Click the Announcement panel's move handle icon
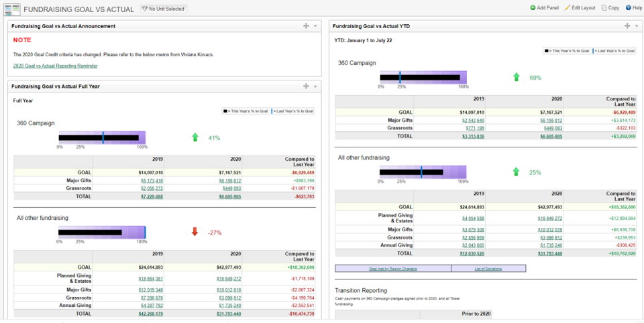This screenshot has height=323, width=644. pos(306,26)
